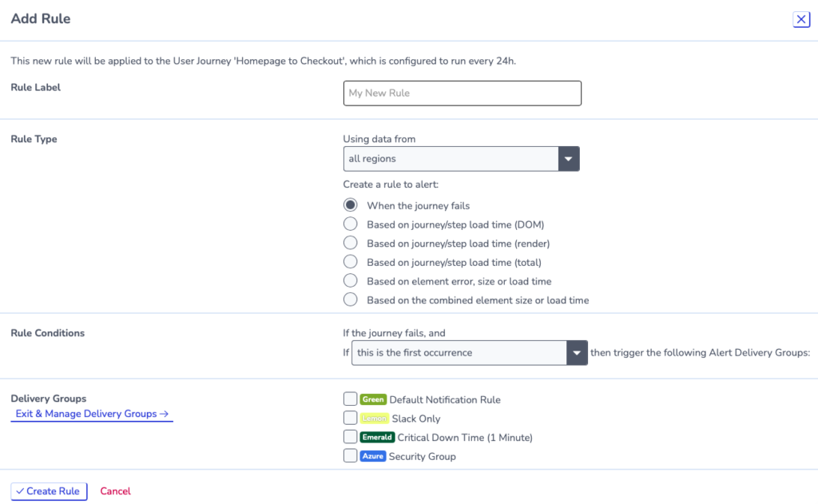Tick Critical Down Time (1 Minute) checkbox
The image size is (818, 504).
351,437
